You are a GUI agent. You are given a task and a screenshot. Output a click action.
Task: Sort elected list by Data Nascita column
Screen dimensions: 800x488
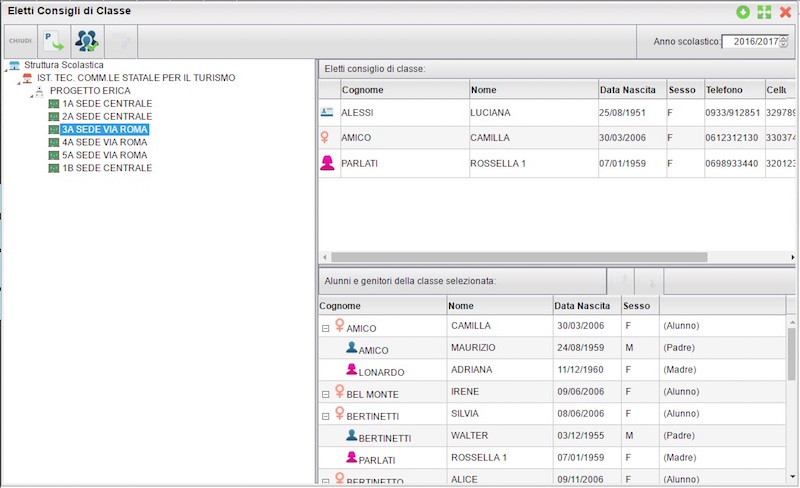[633, 89]
